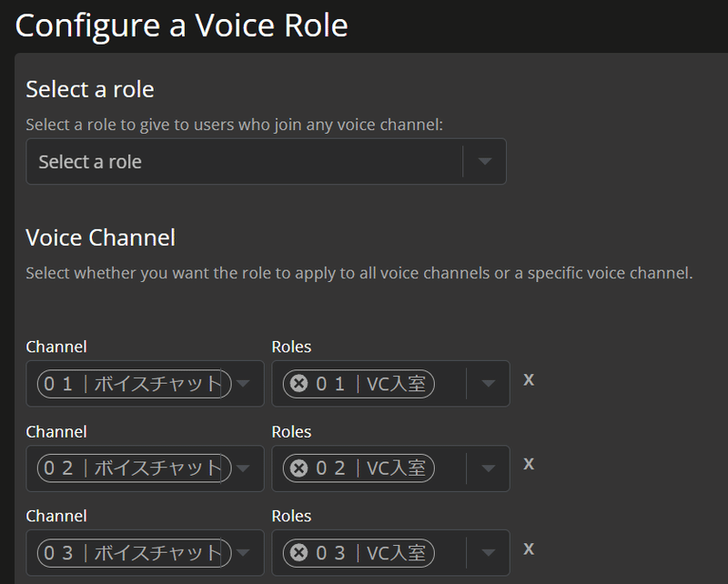Remove the 02 | VC入室 role tag
Image resolution: width=728 pixels, height=584 pixels.
point(299,468)
